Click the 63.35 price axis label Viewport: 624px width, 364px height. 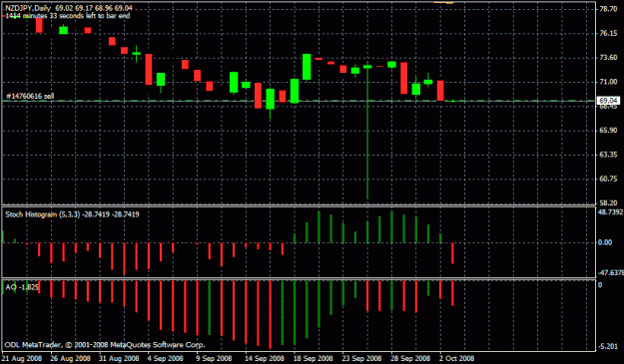[x=608, y=155]
